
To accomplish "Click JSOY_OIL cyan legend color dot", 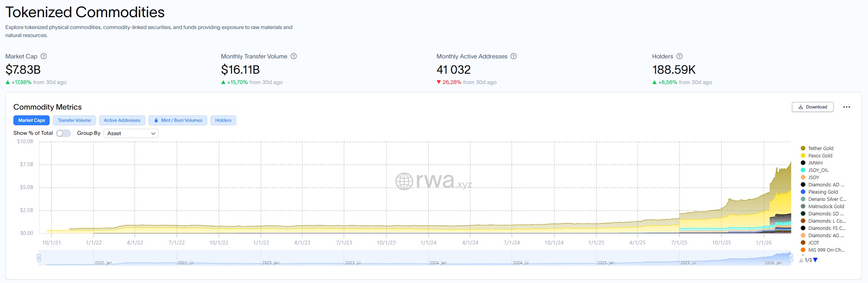I will coord(803,170).
